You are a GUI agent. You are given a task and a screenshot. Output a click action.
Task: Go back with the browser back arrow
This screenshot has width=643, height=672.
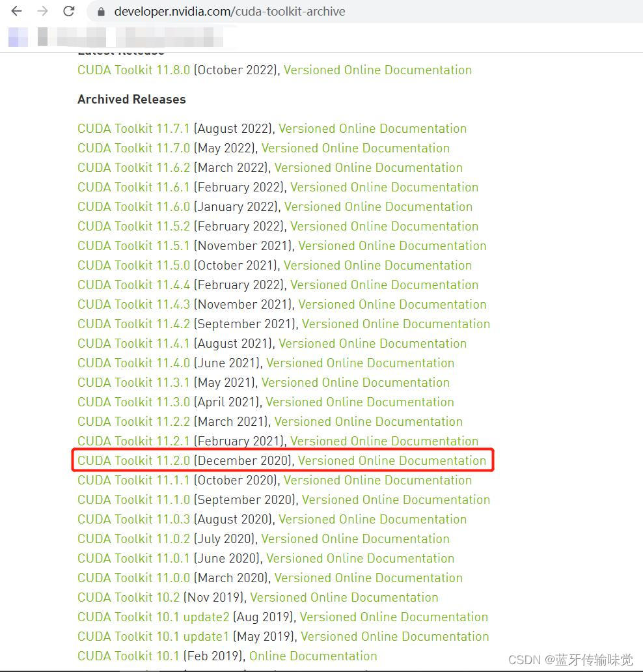[17, 11]
